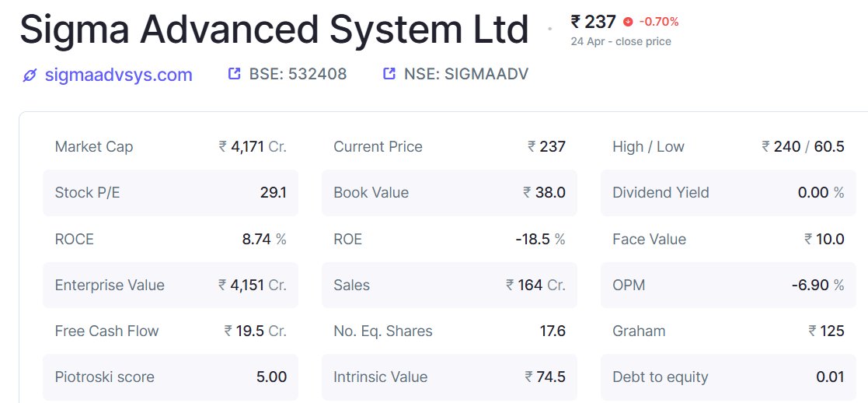Viewport: 868px width, 403px height.
Task: Select the Piotroski score row
Action: [x=170, y=377]
